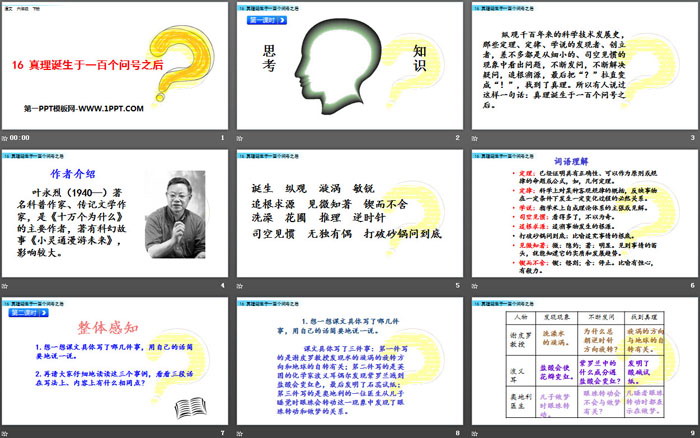Click the transition star icon under slide 2

pos(240,138)
